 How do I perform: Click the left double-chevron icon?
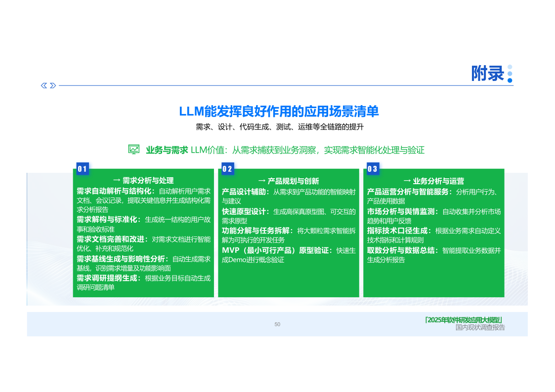point(44,85)
